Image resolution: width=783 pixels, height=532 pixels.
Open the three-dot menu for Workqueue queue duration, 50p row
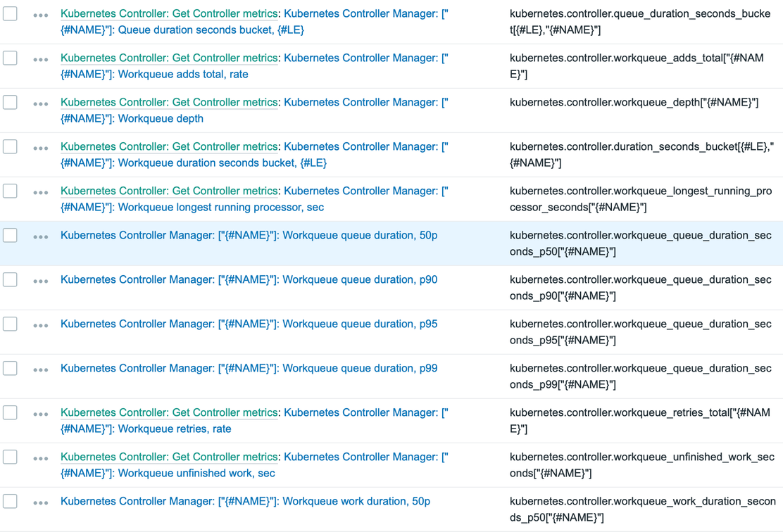(40, 237)
